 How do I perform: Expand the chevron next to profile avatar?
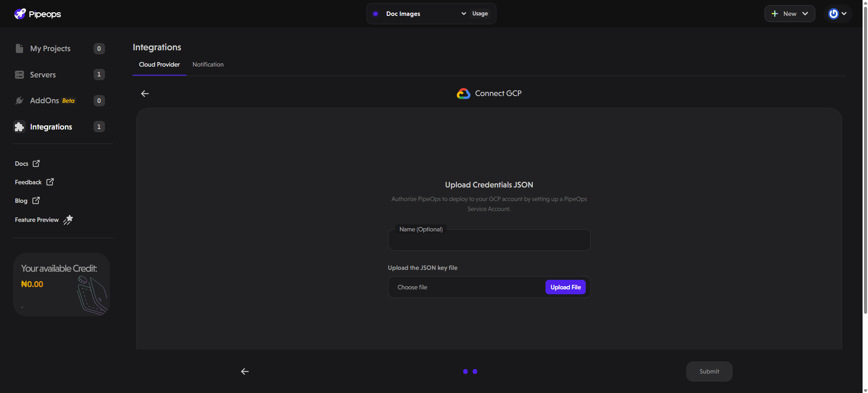click(x=844, y=14)
